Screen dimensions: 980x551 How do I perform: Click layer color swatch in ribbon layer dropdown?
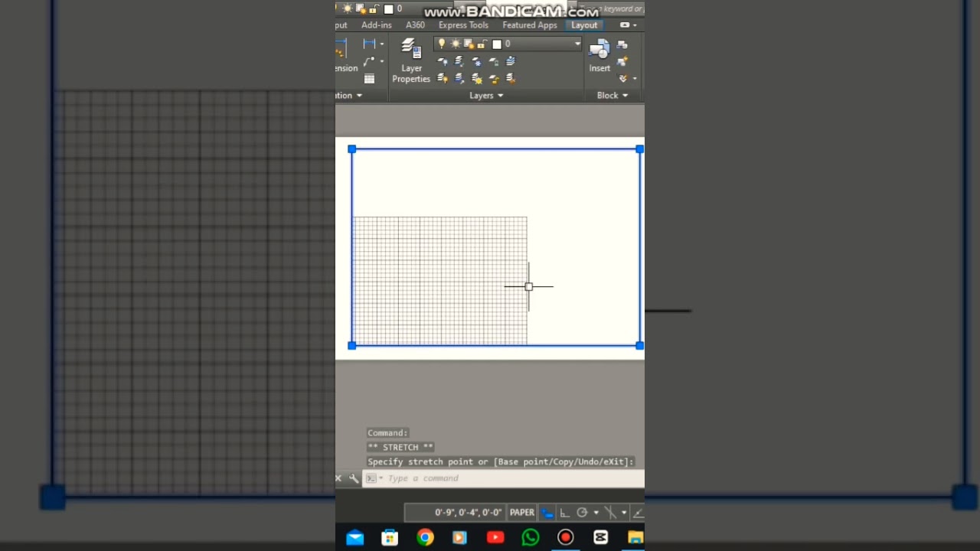coord(497,44)
